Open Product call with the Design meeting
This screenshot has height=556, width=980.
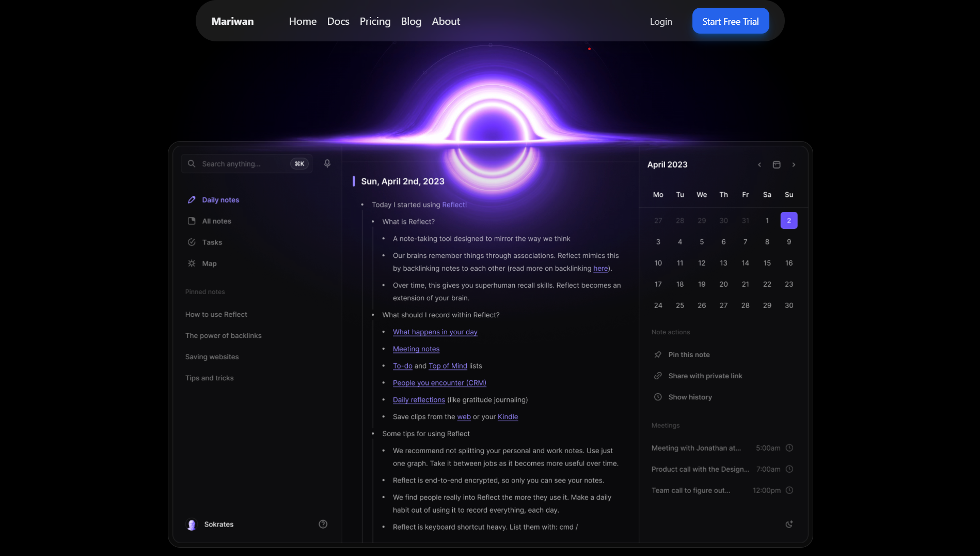click(x=722, y=469)
